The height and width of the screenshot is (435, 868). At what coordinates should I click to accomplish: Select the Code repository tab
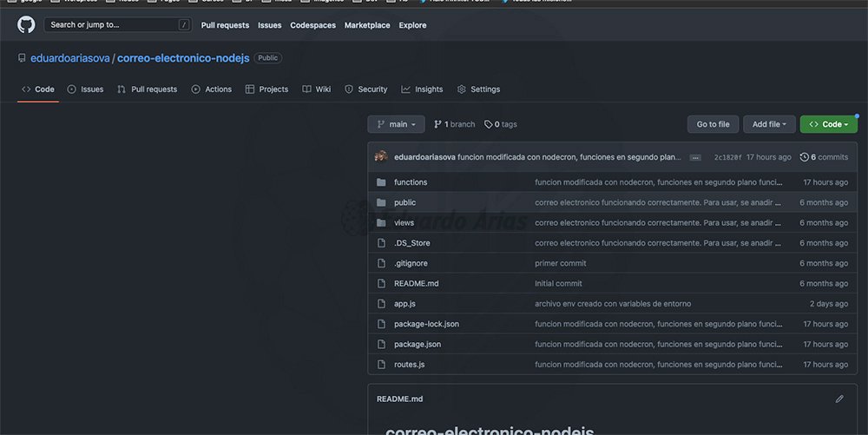click(38, 89)
